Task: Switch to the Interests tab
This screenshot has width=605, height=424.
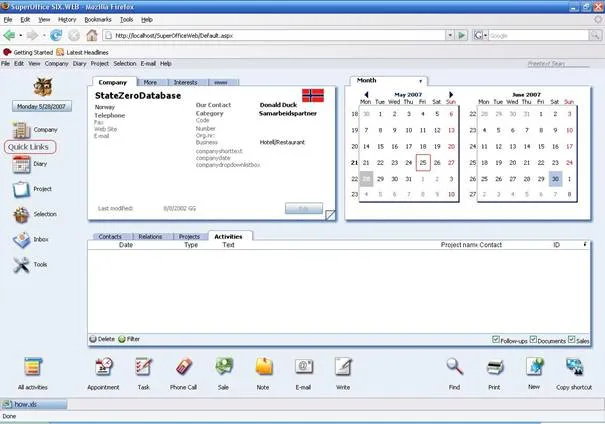Action: 184,81
